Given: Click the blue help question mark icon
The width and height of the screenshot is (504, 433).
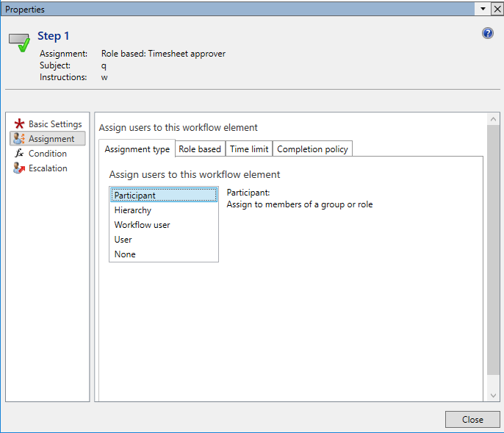Looking at the screenshot, I should point(488,33).
